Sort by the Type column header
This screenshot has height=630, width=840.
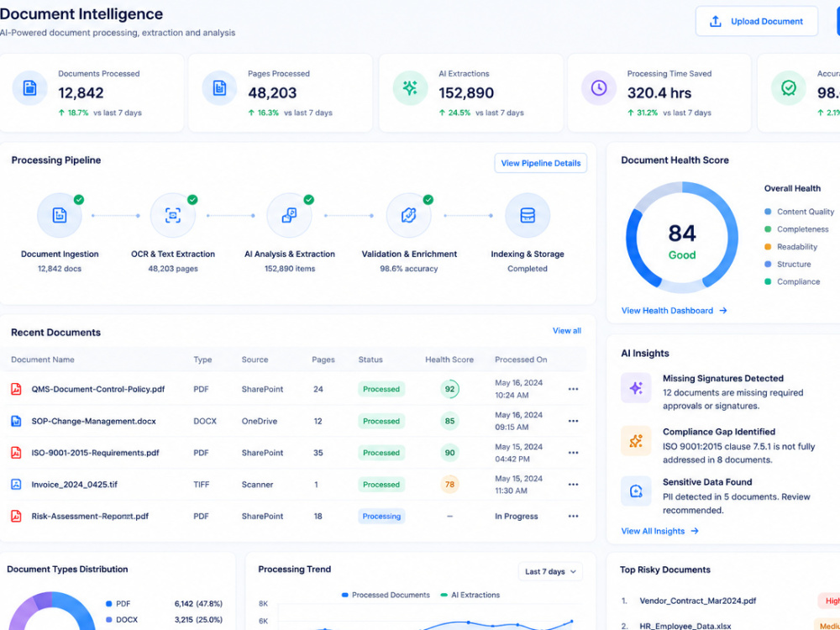(202, 360)
